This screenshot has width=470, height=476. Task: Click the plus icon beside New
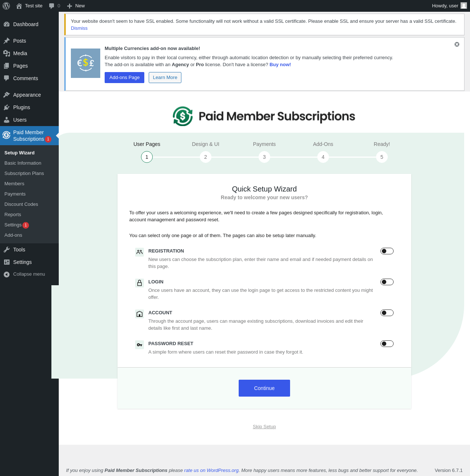pyautogui.click(x=69, y=6)
